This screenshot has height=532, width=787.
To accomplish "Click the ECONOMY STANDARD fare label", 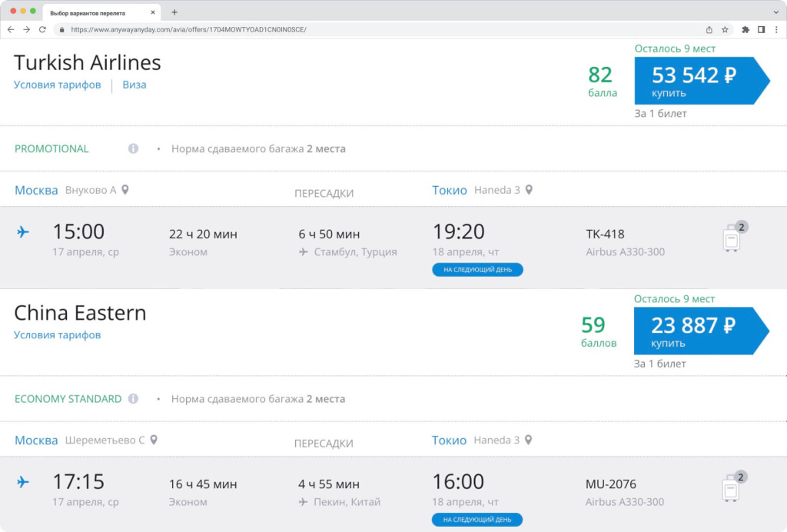I will coord(68,398).
